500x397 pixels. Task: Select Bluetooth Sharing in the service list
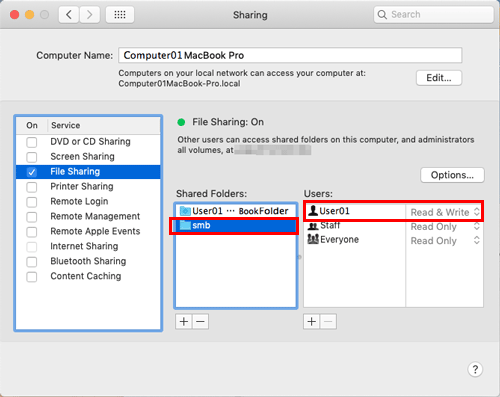[88, 261]
